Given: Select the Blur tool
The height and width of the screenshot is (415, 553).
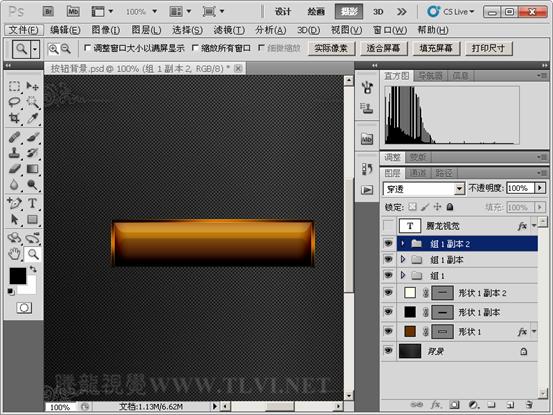Looking at the screenshot, I should (x=14, y=185).
